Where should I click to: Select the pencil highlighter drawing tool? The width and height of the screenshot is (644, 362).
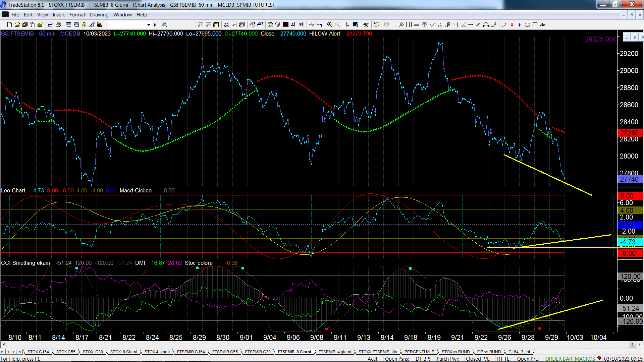tap(494, 24)
